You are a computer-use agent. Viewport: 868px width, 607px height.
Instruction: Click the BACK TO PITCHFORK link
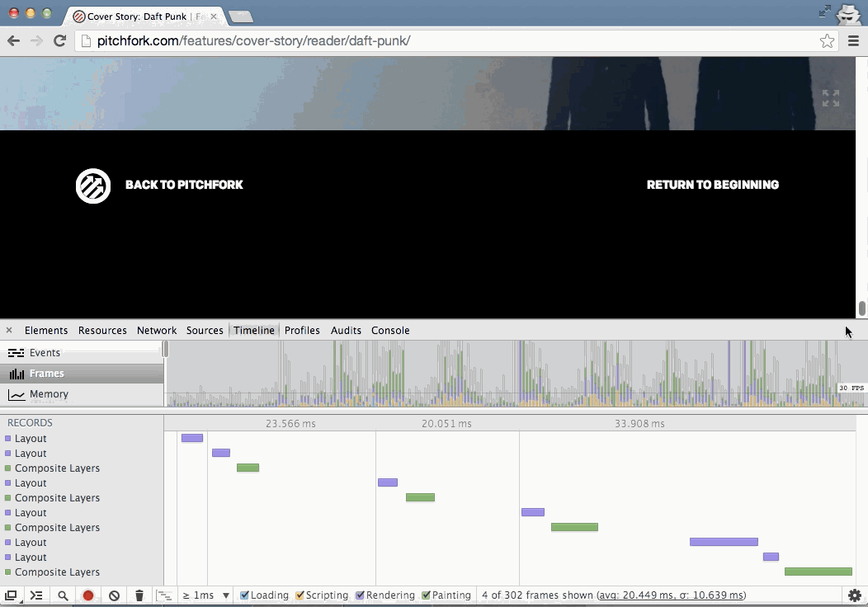[x=184, y=185]
